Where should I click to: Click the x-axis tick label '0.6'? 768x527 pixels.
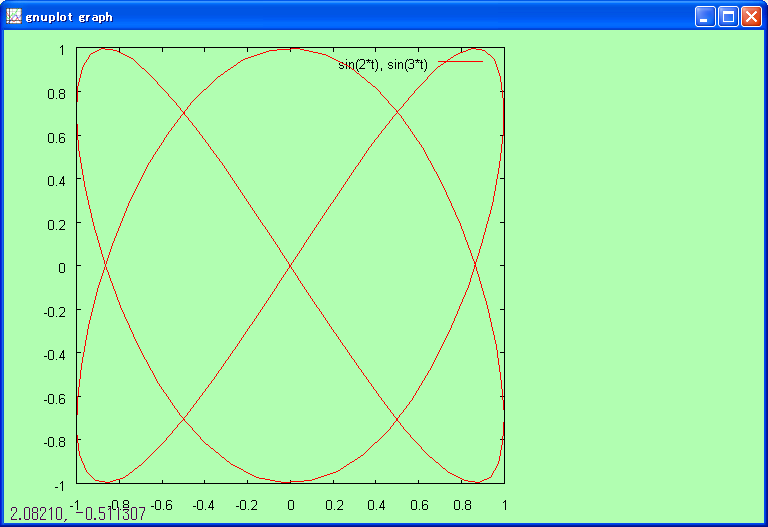[419, 505]
